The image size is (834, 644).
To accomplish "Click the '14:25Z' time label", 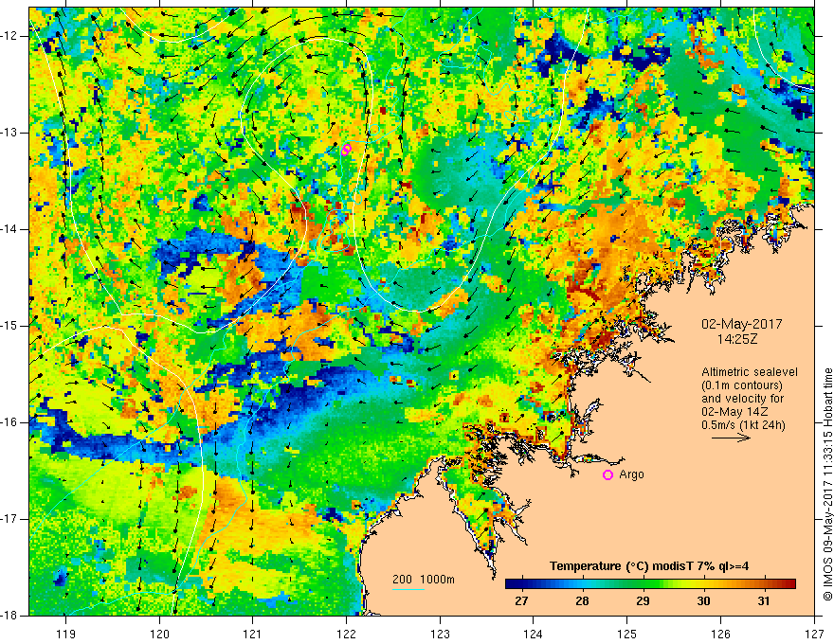I will (x=736, y=338).
